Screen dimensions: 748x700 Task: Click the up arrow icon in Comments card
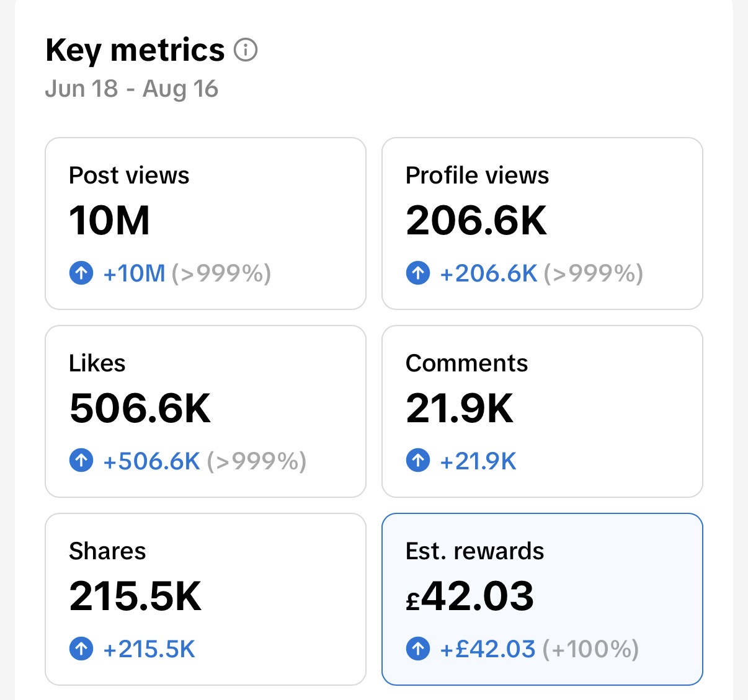(418, 461)
